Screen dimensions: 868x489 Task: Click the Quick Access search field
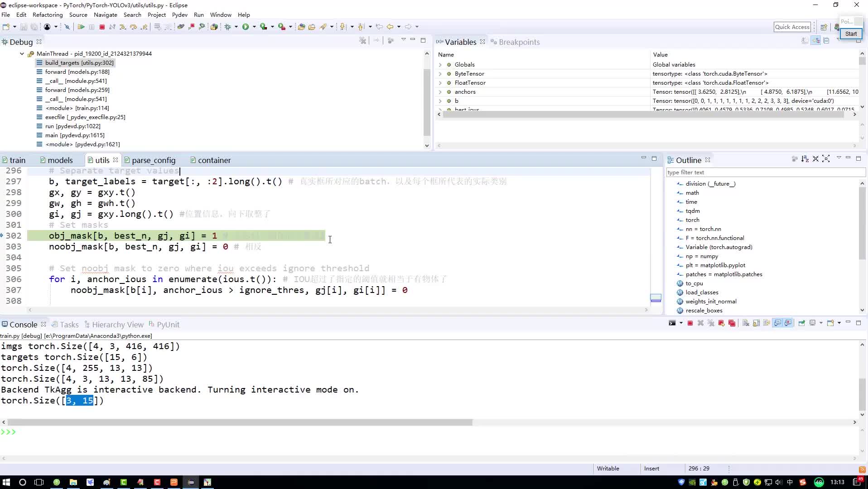point(792,27)
